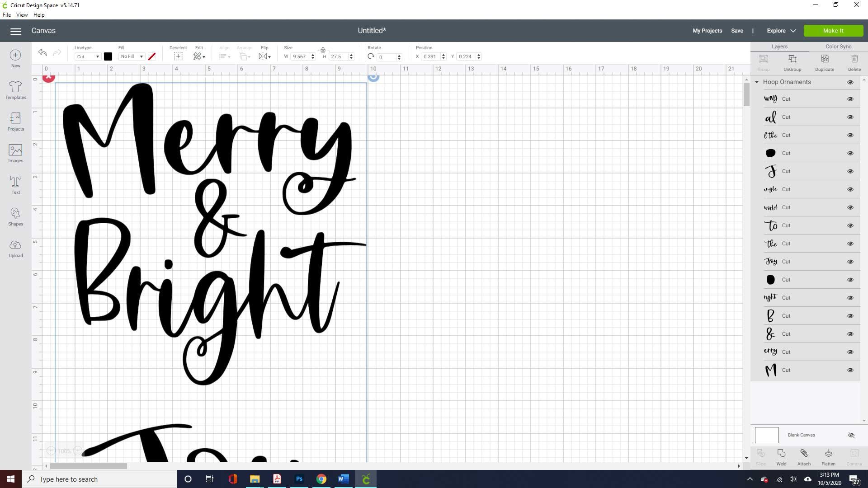Collapse the Hoop Ornaments group
Viewport: 868px width, 488px height.
click(x=757, y=82)
